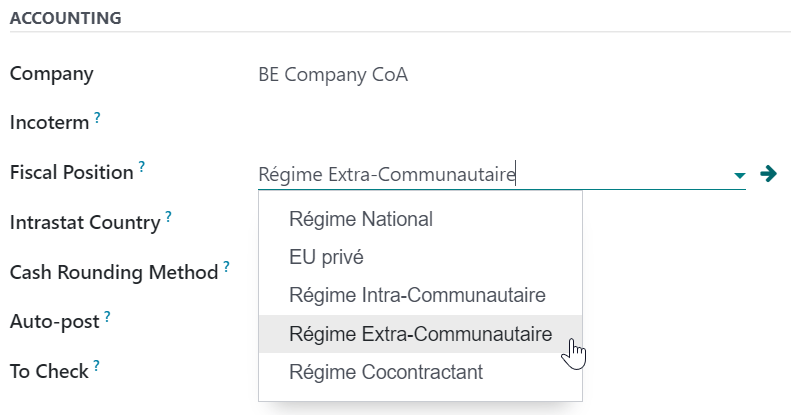
Task: Click the Cash Rounding Method help icon
Action: (226, 267)
